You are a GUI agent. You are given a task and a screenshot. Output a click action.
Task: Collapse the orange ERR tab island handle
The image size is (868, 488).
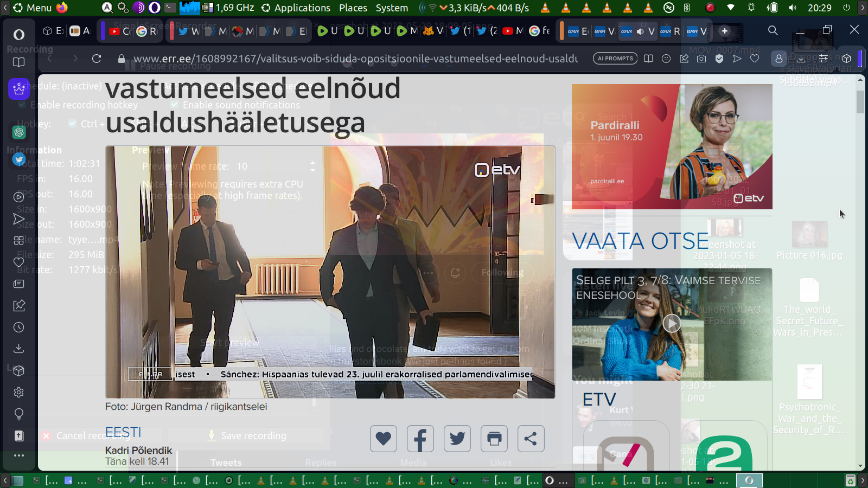point(561,31)
